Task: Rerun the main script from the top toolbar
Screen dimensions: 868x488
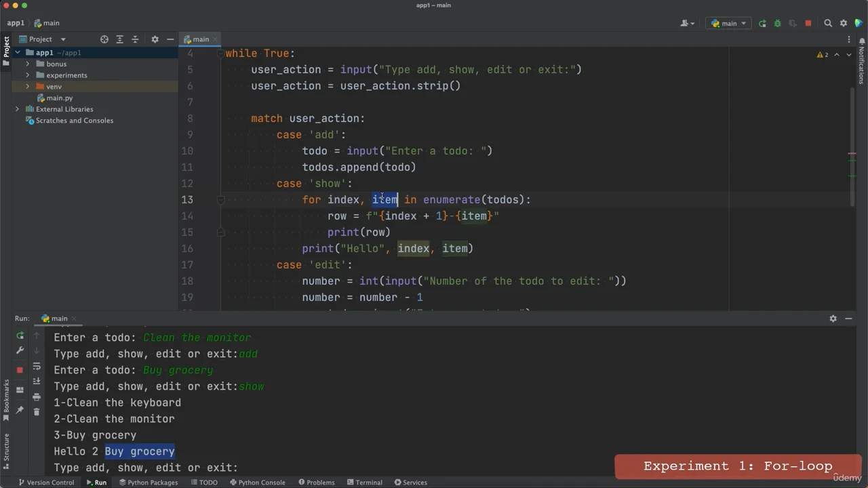Action: (762, 23)
